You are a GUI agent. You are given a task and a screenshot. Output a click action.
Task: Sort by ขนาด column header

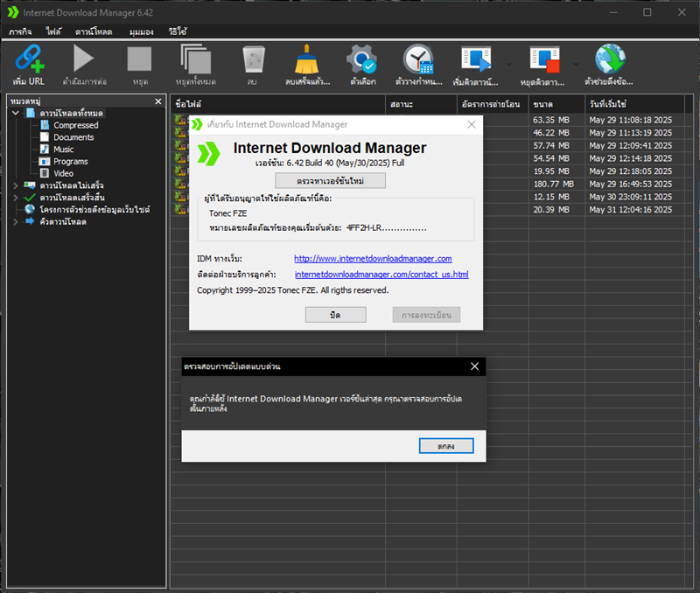(556, 104)
